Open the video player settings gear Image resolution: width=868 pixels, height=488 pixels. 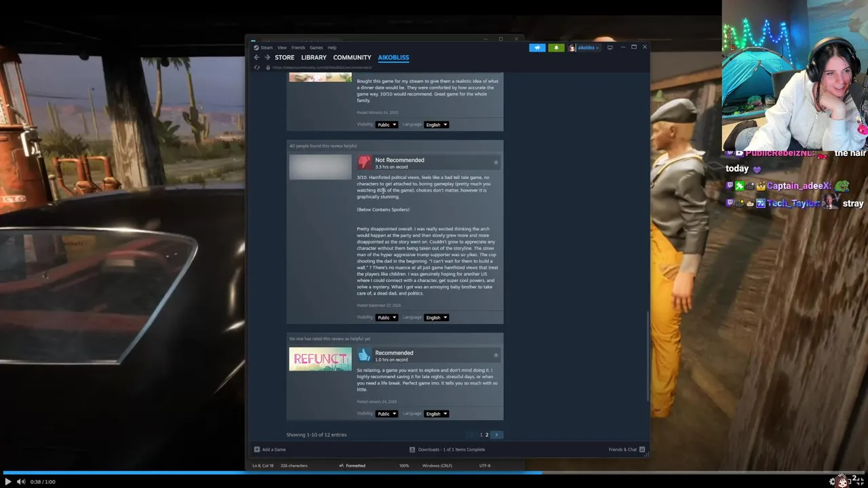click(x=833, y=481)
